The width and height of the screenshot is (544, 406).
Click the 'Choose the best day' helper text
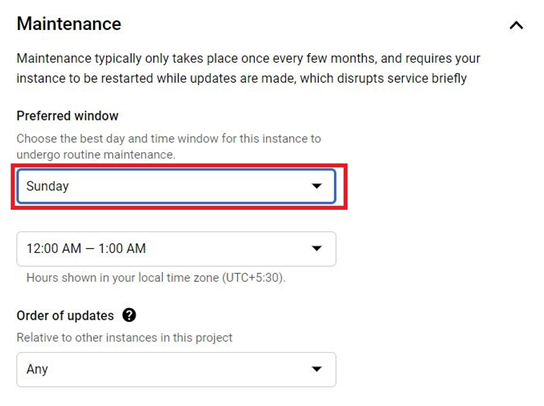click(169, 146)
